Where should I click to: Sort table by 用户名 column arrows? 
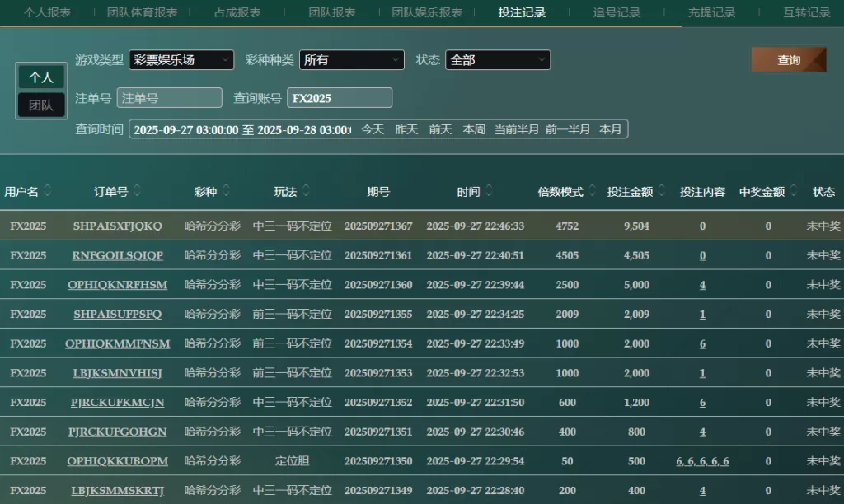(x=48, y=191)
